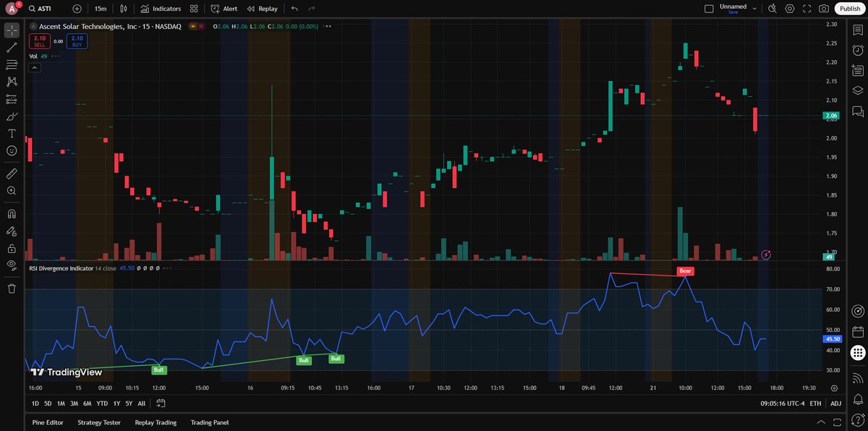The height and width of the screenshot is (431, 868).
Task: Open the Pine Editor tab
Action: tap(47, 422)
